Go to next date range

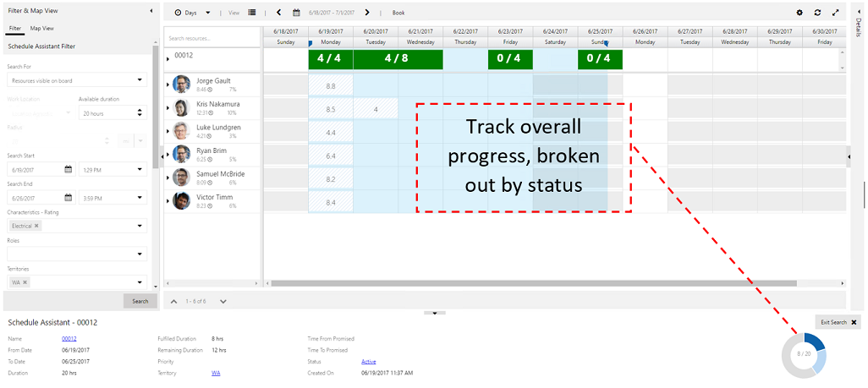pos(366,13)
